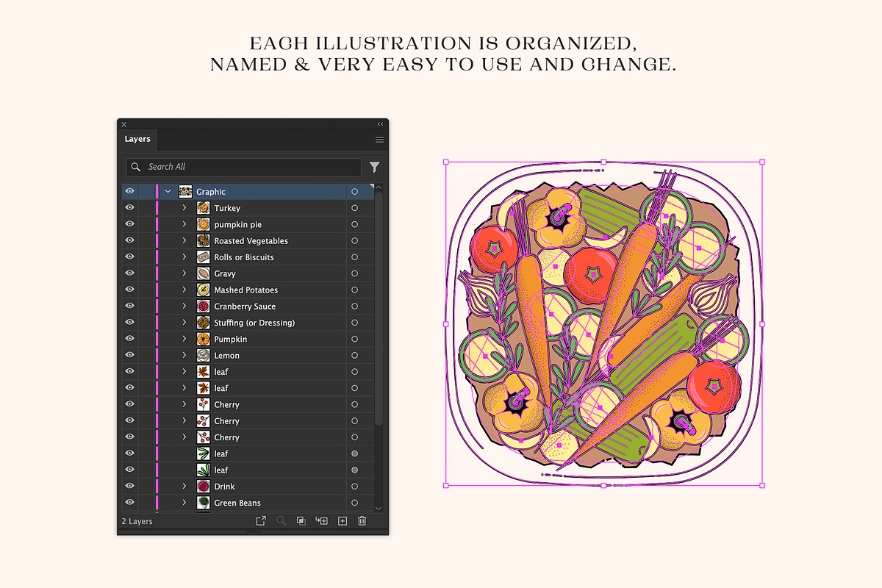Hide the pumpkin pie sublayer
882x588 pixels.
(x=130, y=224)
